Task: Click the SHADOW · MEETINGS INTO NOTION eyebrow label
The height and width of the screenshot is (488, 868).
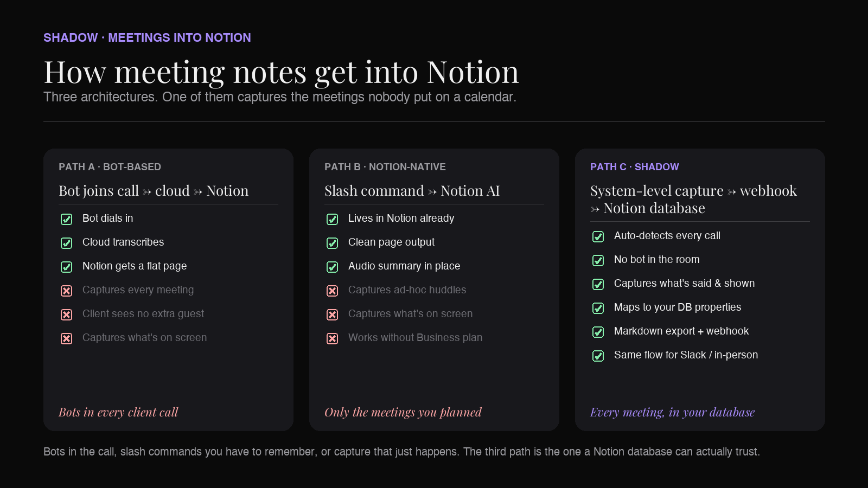Action: (147, 38)
